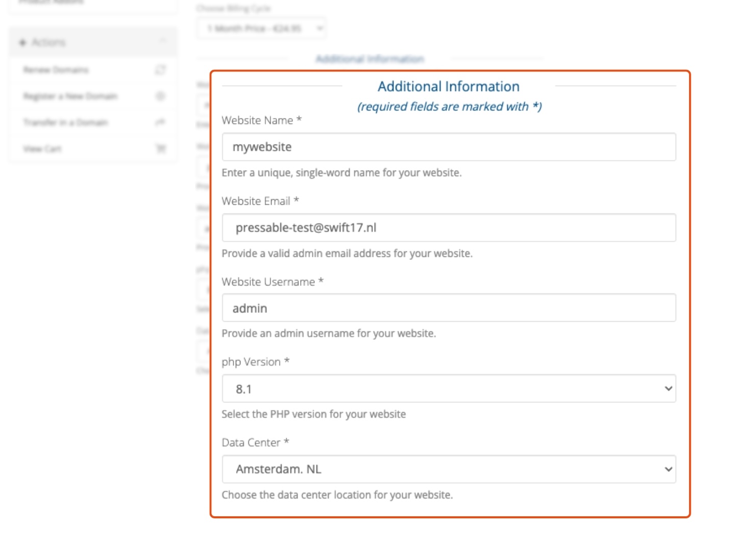Screen dimensions: 756x550
Task: Click the Additional Information heading in the highlighted form
Action: 448,87
